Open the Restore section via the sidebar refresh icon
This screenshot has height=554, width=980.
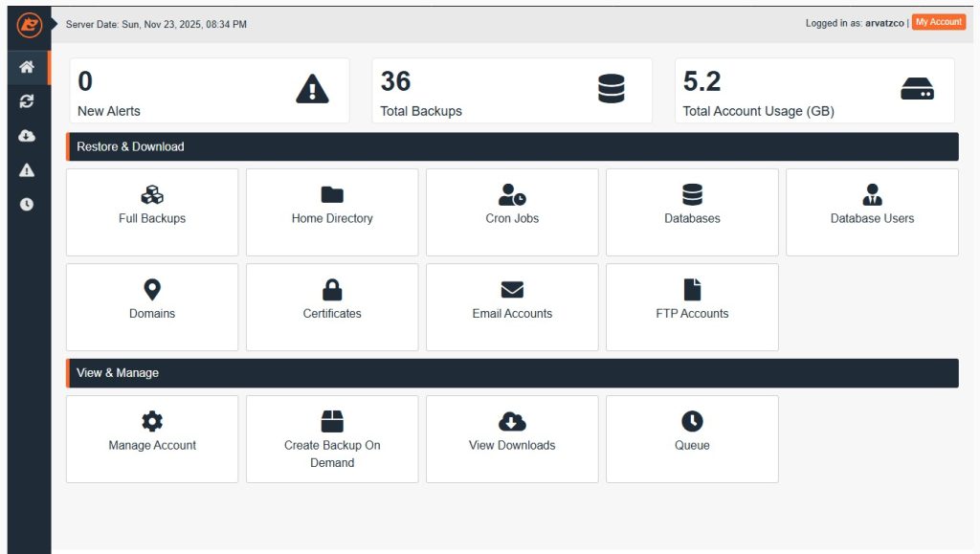(x=28, y=101)
